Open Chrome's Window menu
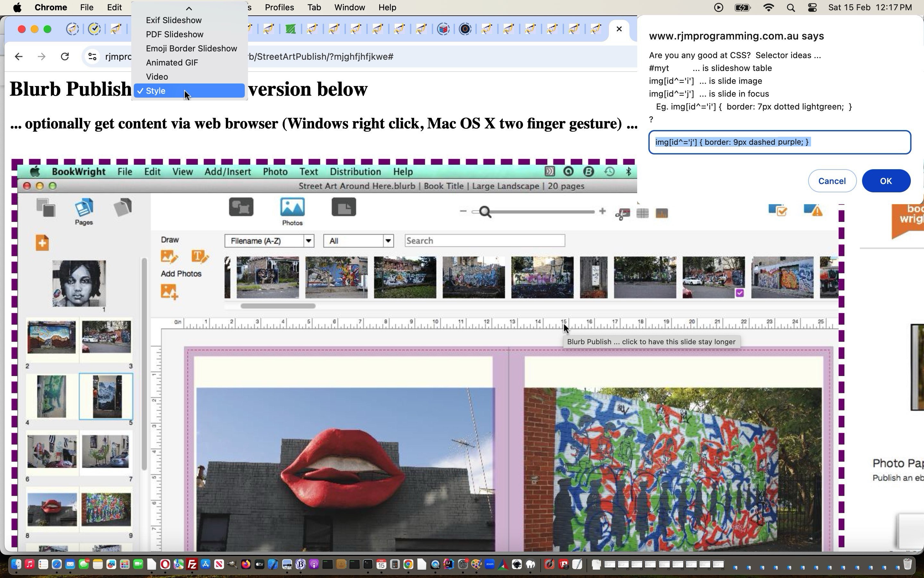Screen dimensions: 924x578 pos(349,8)
